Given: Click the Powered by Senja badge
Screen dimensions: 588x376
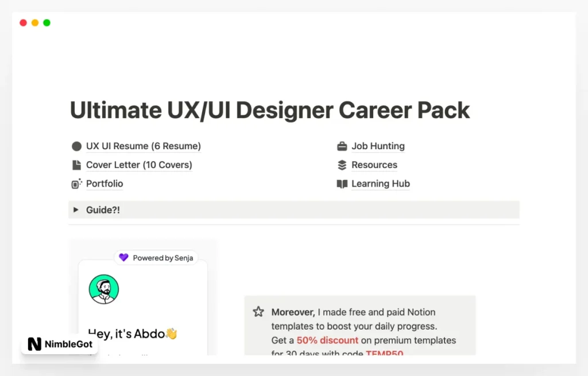Looking at the screenshot, I should 156,258.
